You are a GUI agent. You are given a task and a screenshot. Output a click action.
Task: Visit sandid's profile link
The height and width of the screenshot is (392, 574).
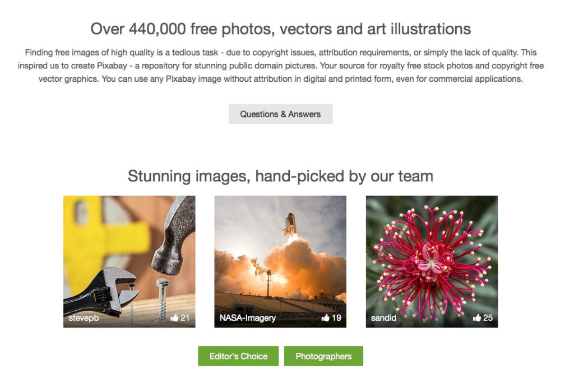(x=383, y=318)
